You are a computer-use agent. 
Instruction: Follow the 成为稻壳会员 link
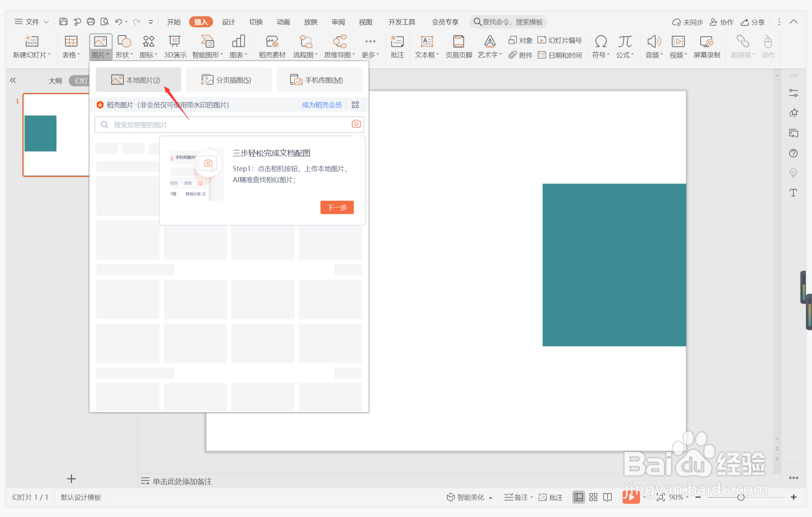click(x=321, y=105)
